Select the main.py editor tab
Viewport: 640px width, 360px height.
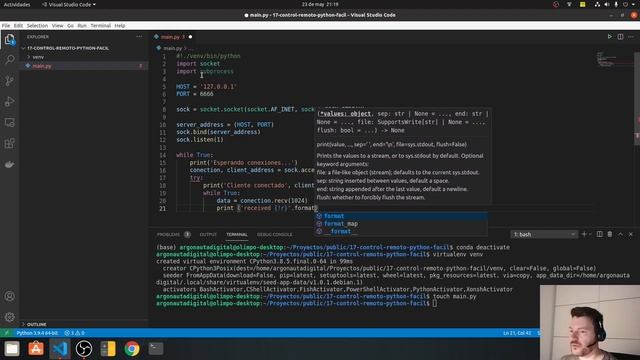coord(172,37)
